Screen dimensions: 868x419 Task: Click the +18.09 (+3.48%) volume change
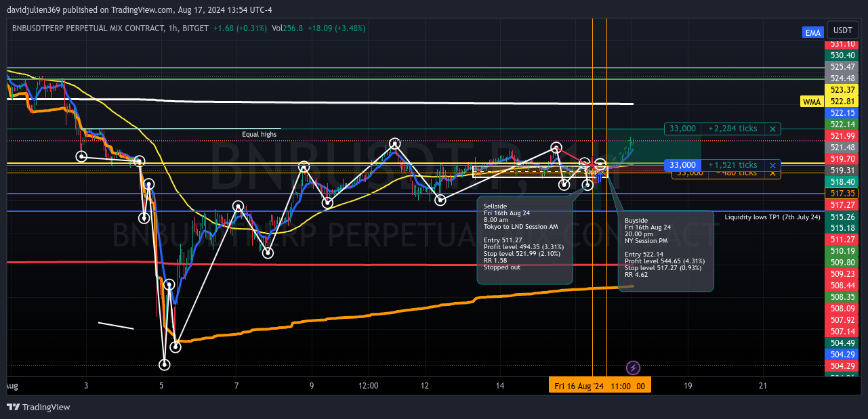click(x=336, y=28)
